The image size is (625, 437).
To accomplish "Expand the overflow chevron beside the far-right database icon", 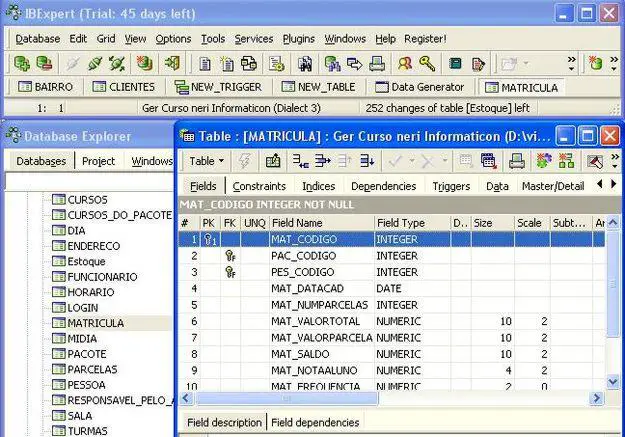I will 614,63.
